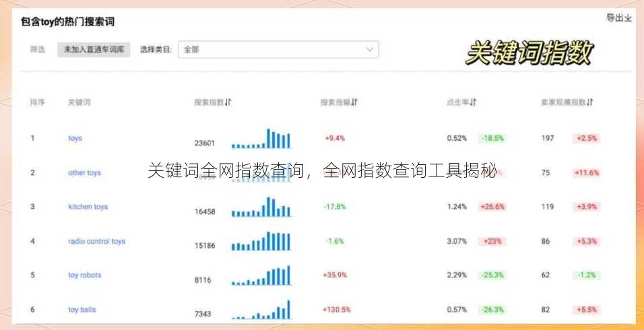
Task: Select seller scale index 75
Action: tap(546, 173)
